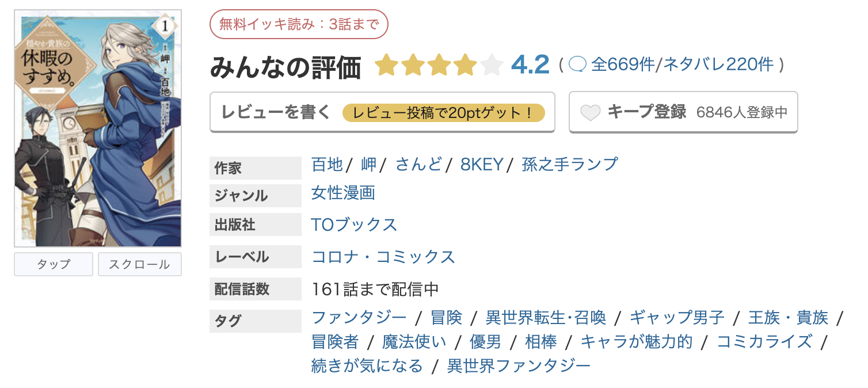This screenshot has width=868, height=388.
Task: Select the 女性漫画 genre
Action: (342, 194)
